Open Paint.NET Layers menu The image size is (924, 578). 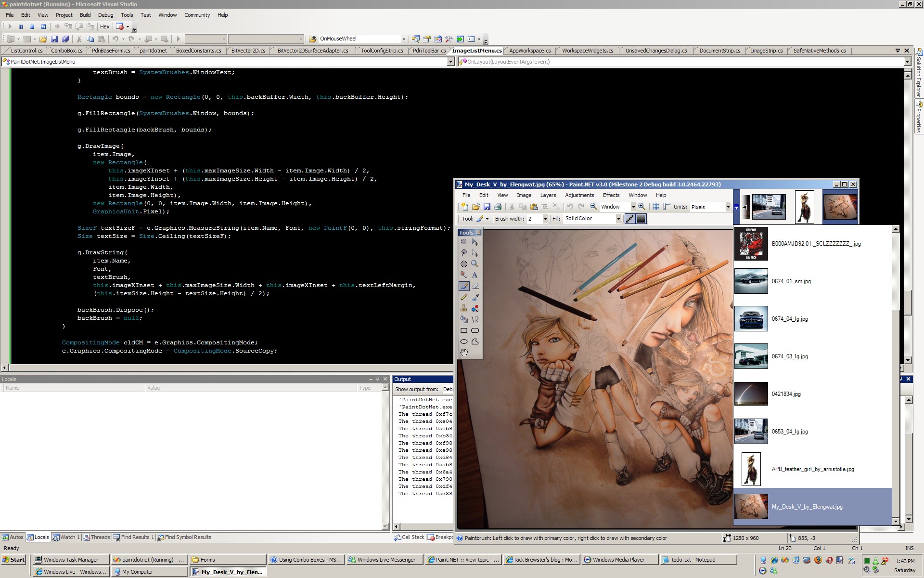click(548, 195)
